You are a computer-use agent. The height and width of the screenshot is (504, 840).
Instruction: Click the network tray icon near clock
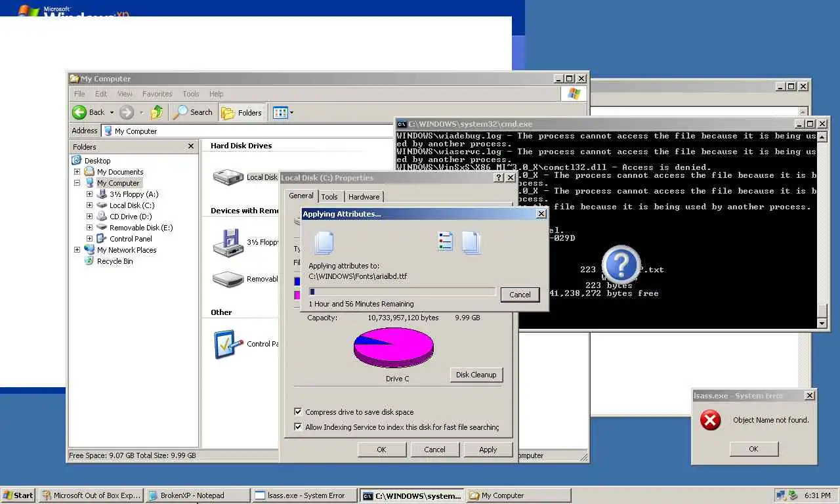pyautogui.click(x=781, y=495)
